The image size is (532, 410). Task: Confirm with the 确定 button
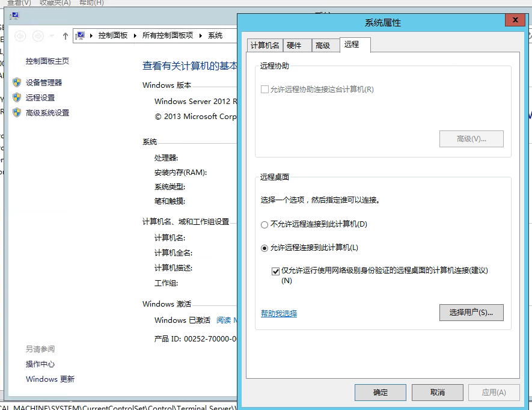pos(381,393)
